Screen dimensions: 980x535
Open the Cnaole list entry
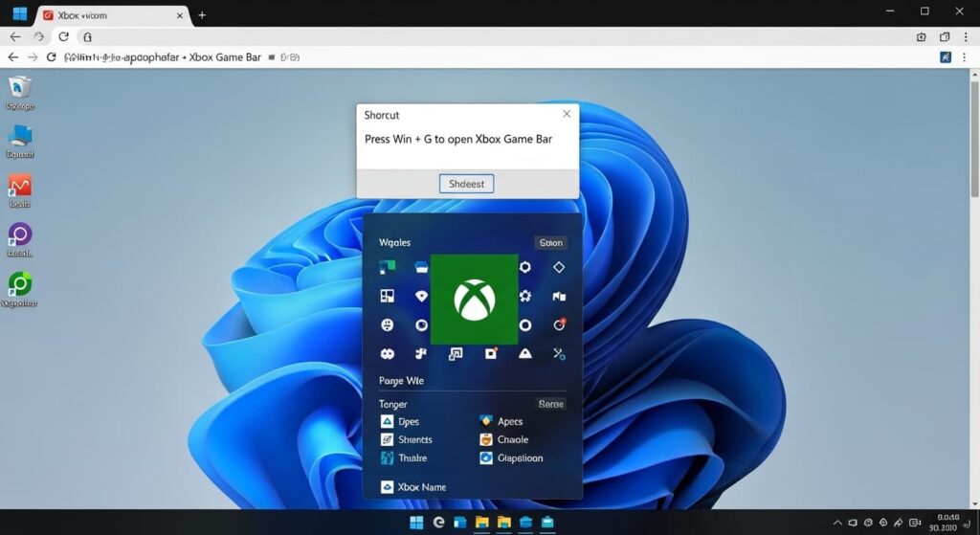coord(503,439)
